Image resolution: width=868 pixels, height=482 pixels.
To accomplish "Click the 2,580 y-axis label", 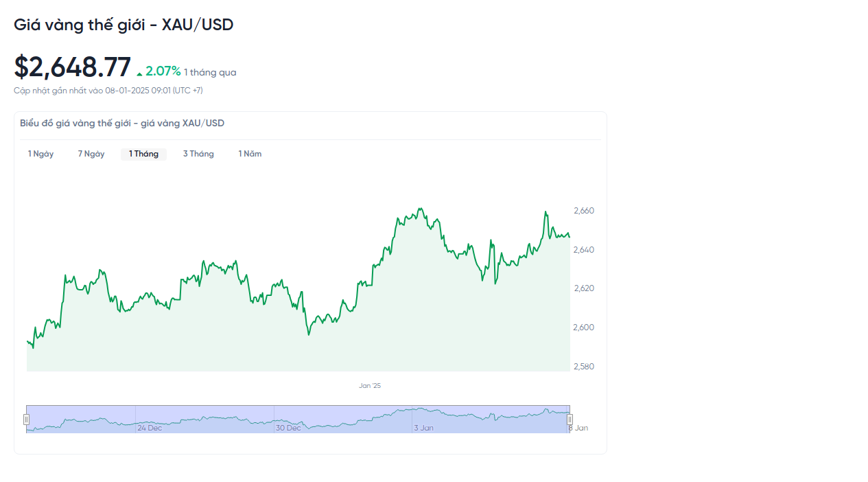I will (583, 367).
